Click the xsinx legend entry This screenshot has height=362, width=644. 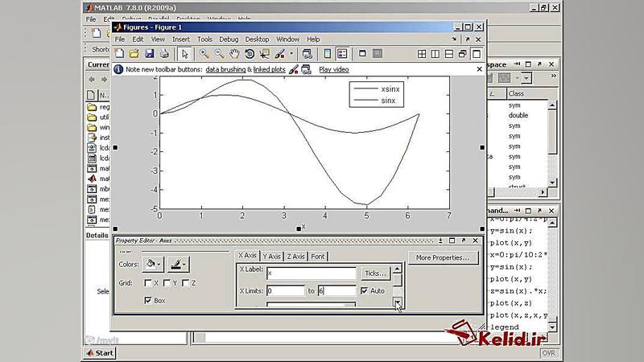pyautogui.click(x=390, y=89)
